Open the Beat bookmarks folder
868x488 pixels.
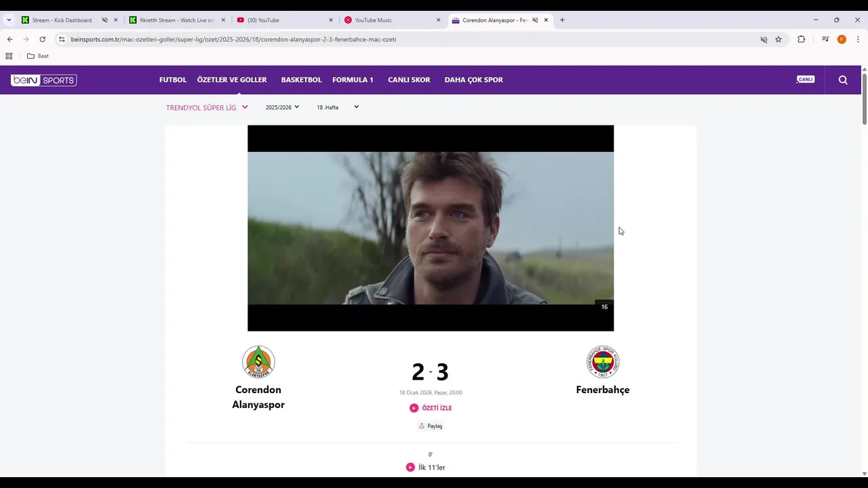tap(38, 56)
